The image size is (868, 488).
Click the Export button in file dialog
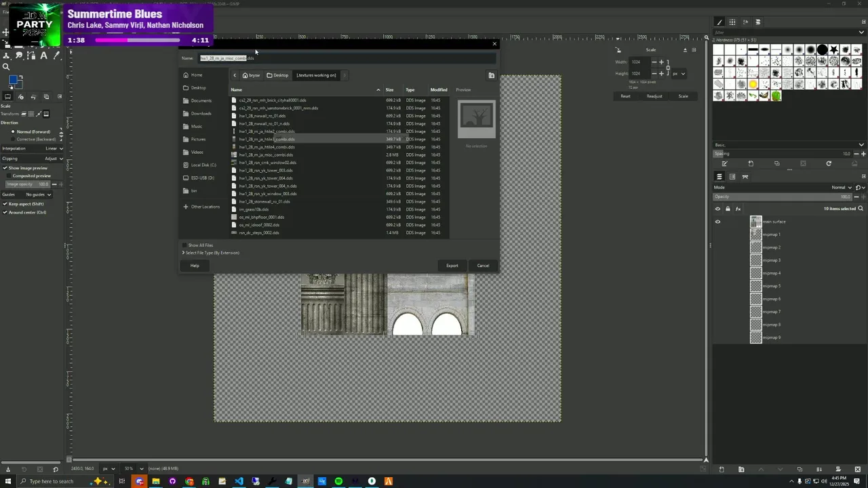pyautogui.click(x=452, y=266)
